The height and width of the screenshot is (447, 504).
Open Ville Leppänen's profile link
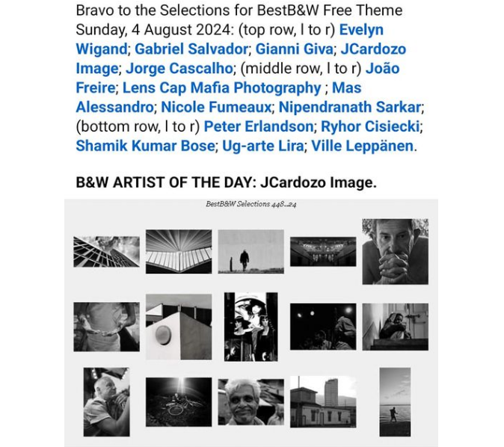[x=363, y=147]
